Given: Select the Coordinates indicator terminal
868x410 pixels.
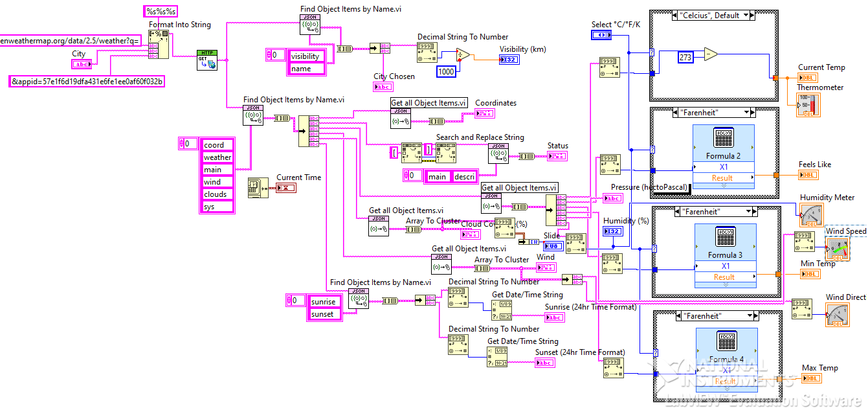Looking at the screenshot, I should point(485,113).
